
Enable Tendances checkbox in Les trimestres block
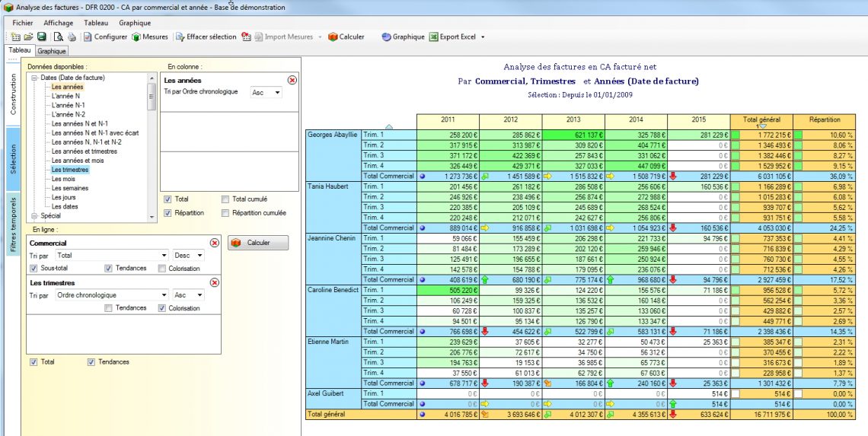point(108,308)
